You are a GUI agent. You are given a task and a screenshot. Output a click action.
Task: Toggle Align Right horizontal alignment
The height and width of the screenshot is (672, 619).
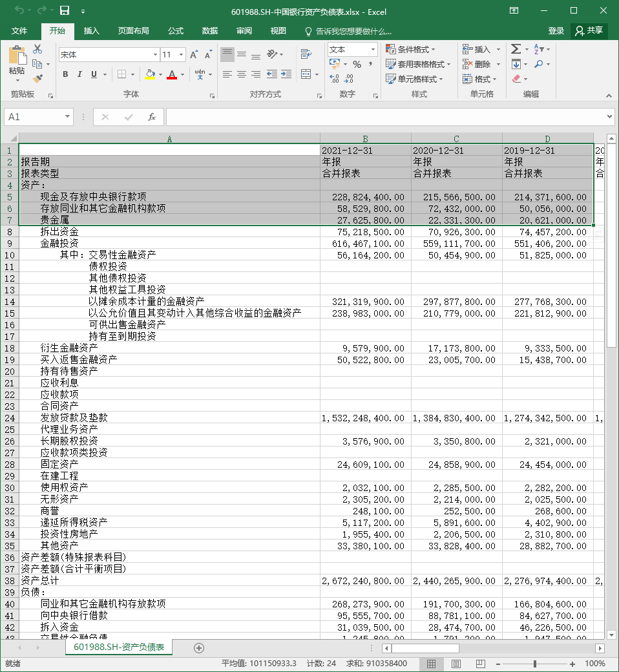pos(256,74)
